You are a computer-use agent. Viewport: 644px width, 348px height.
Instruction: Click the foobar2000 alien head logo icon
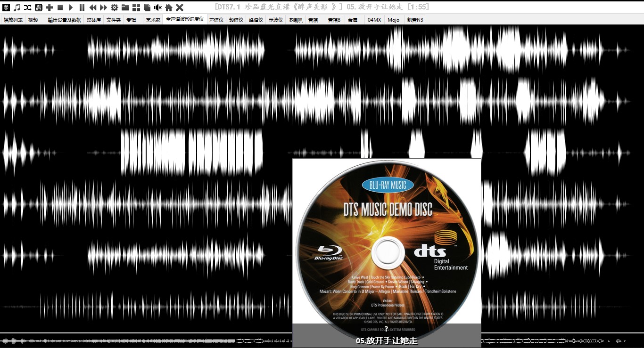point(6,7)
